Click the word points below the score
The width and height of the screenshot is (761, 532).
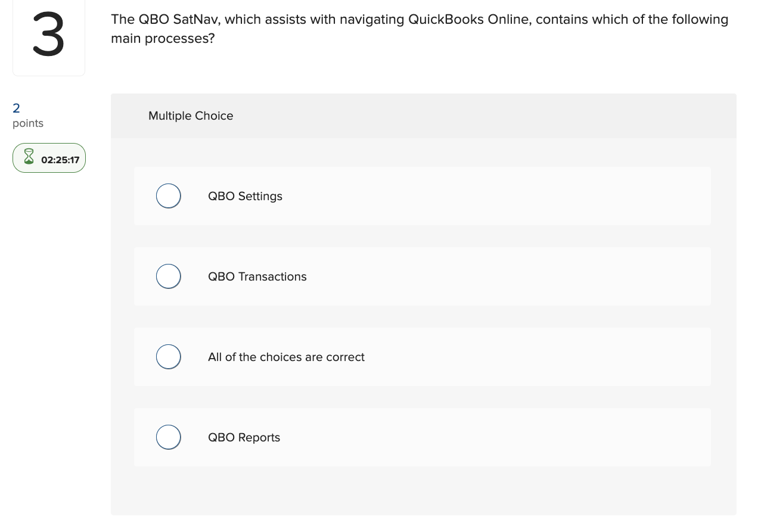click(x=27, y=123)
